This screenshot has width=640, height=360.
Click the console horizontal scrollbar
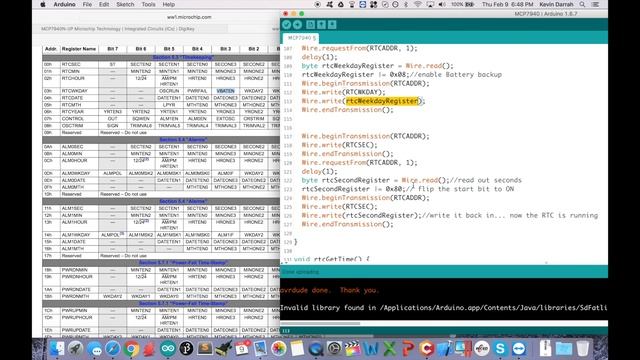(x=320, y=324)
